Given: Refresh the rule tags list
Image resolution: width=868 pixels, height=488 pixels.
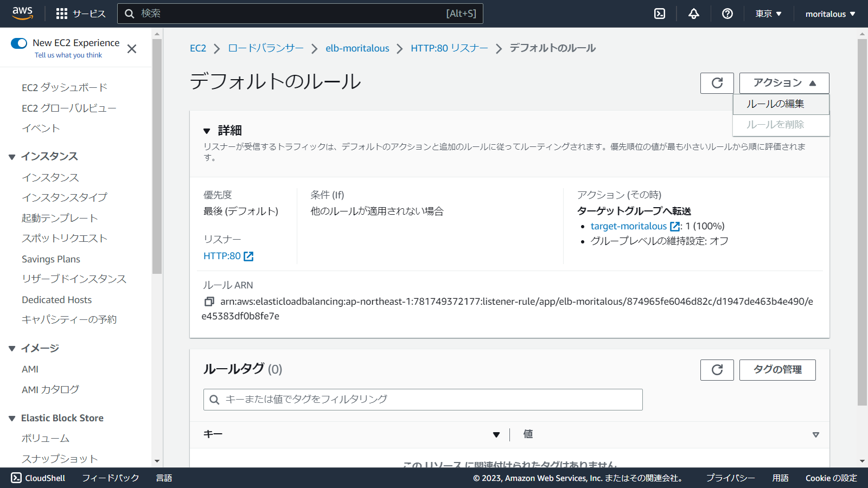Looking at the screenshot, I should coord(717,370).
